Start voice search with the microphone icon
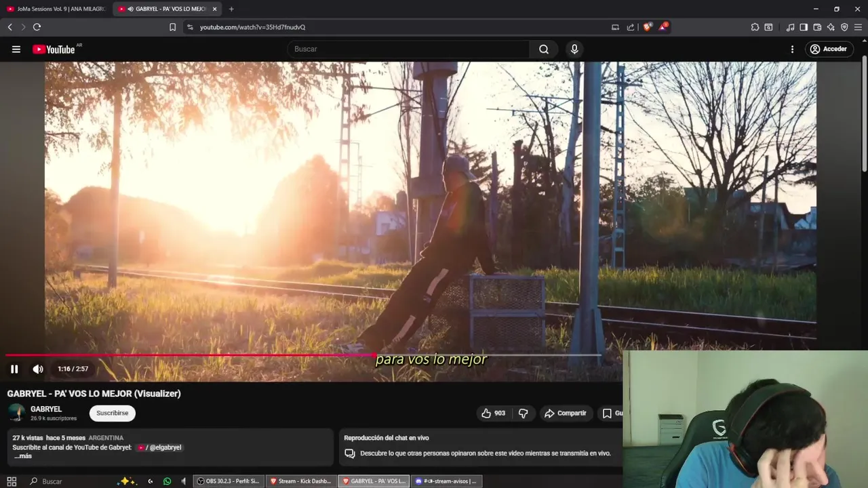The height and width of the screenshot is (488, 868). click(x=574, y=49)
